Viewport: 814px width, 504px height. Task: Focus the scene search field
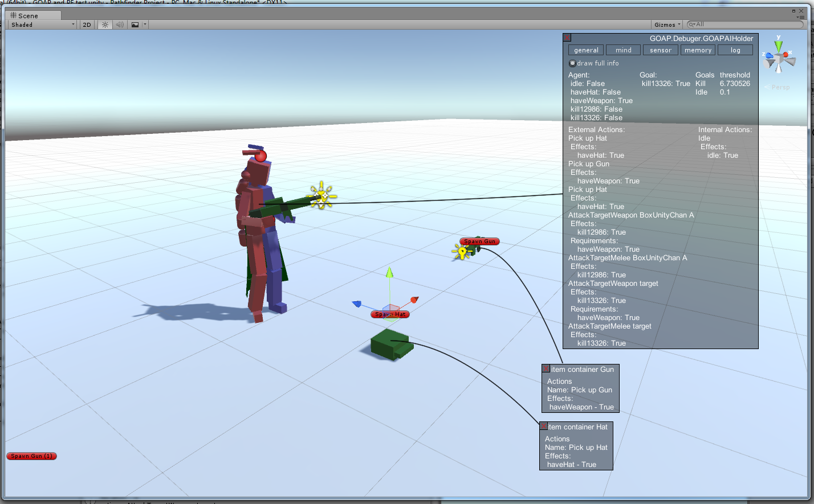click(x=745, y=24)
